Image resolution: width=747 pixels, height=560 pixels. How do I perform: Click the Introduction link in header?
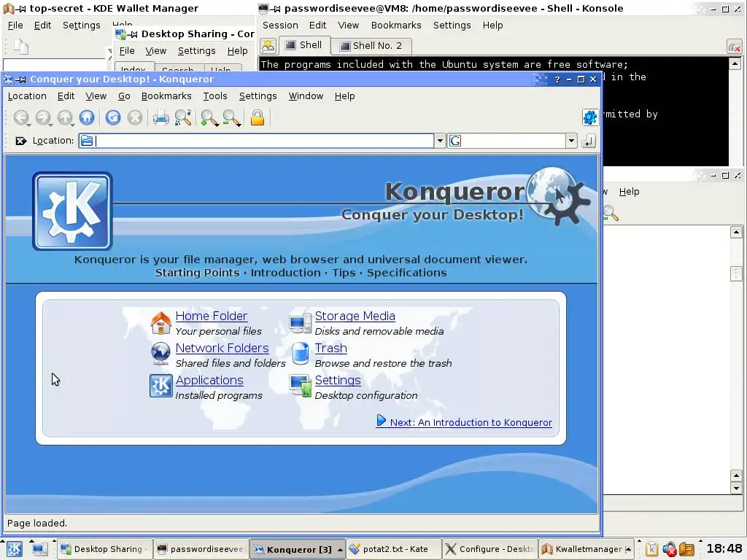[x=285, y=273]
